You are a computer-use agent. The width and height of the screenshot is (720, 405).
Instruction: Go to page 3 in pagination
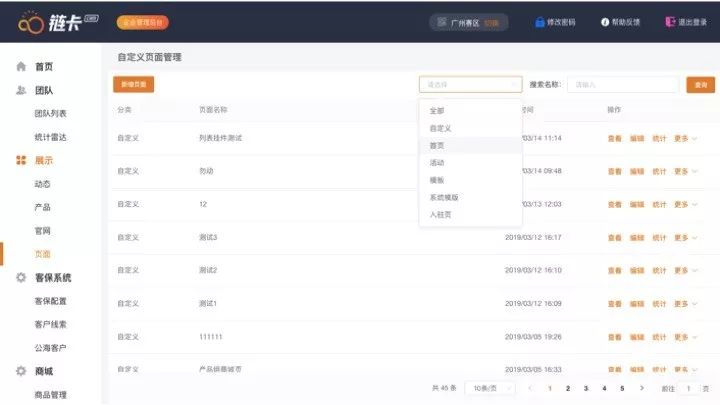pyautogui.click(x=585, y=388)
